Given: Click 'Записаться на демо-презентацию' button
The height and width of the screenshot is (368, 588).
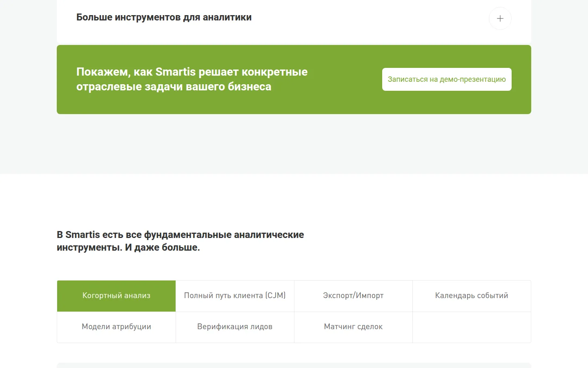Looking at the screenshot, I should coord(447,79).
